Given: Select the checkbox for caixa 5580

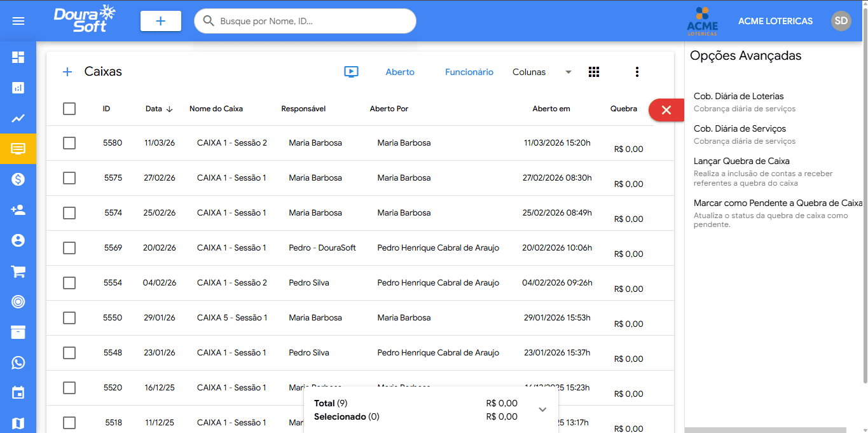Looking at the screenshot, I should 69,143.
